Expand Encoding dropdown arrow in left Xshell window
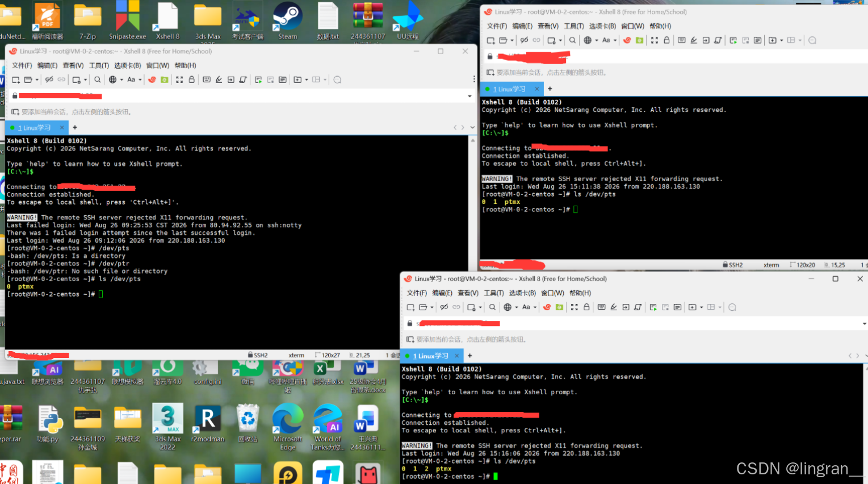868x484 pixels. click(x=121, y=80)
